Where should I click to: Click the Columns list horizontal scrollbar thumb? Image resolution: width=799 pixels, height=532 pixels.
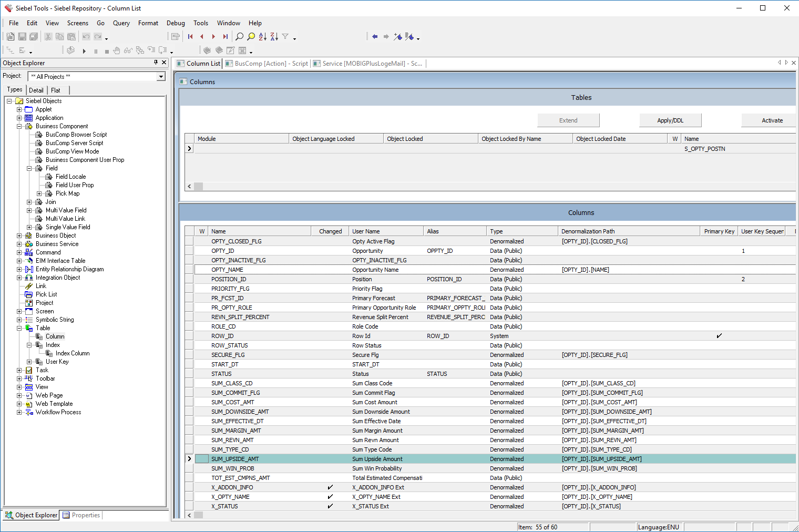click(x=199, y=515)
